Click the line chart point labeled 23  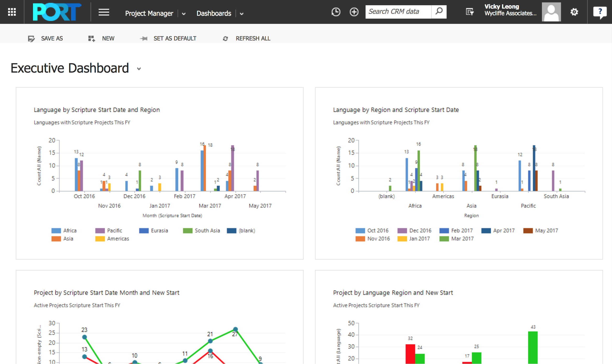tap(84, 337)
